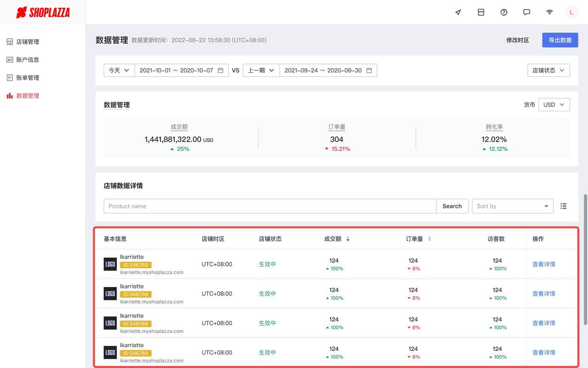
Task: Open the 店铺状态 filter dropdown
Action: pos(548,70)
